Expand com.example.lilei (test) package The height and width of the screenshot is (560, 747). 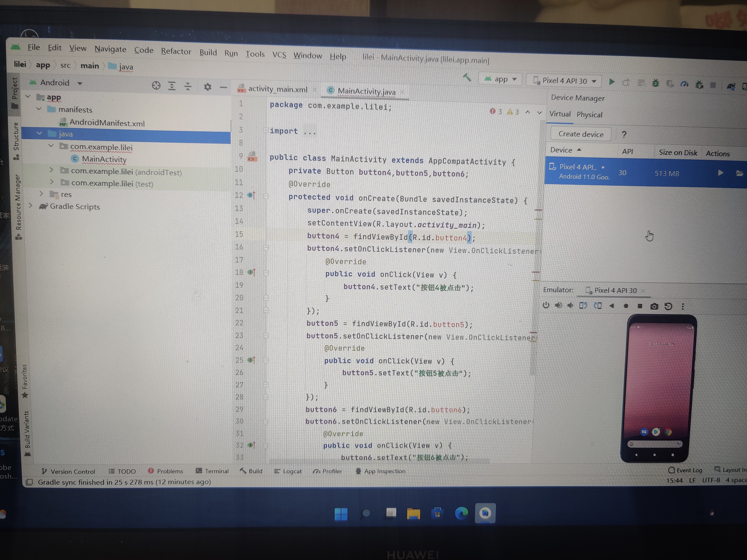tap(52, 182)
